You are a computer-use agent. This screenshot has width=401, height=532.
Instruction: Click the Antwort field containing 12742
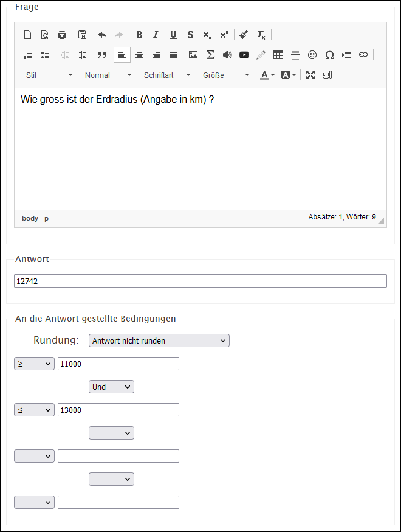pyautogui.click(x=200, y=281)
